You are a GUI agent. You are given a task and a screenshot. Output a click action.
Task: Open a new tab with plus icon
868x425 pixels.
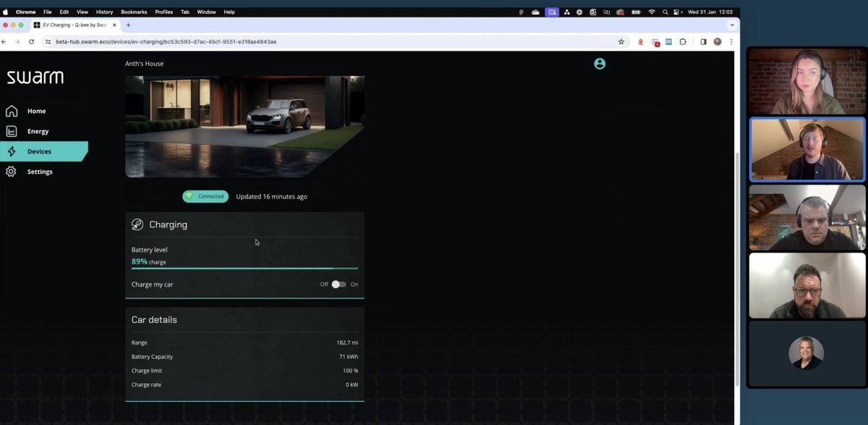click(129, 25)
